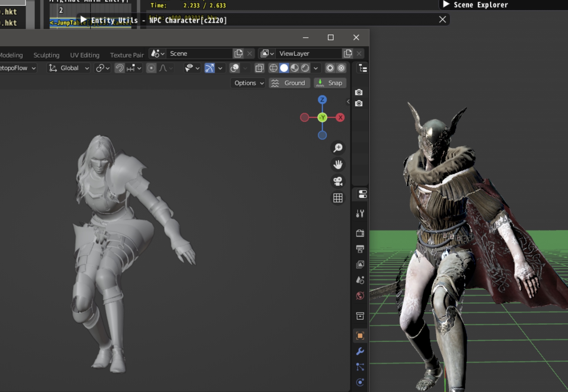Click the pan view hand icon
The height and width of the screenshot is (392, 568).
tap(338, 165)
